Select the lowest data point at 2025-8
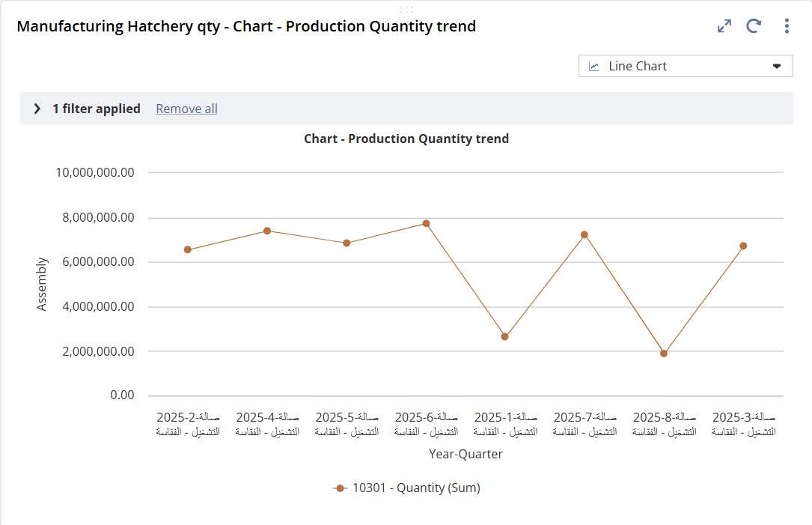 664,353
